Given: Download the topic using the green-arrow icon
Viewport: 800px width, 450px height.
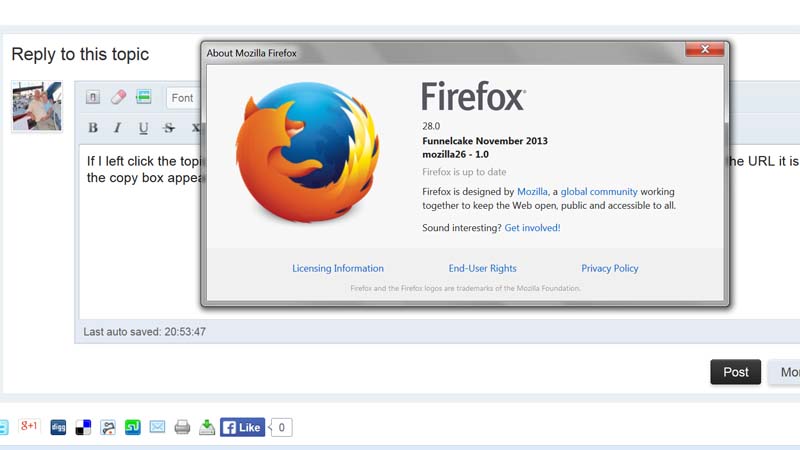Looking at the screenshot, I should pyautogui.click(x=207, y=427).
